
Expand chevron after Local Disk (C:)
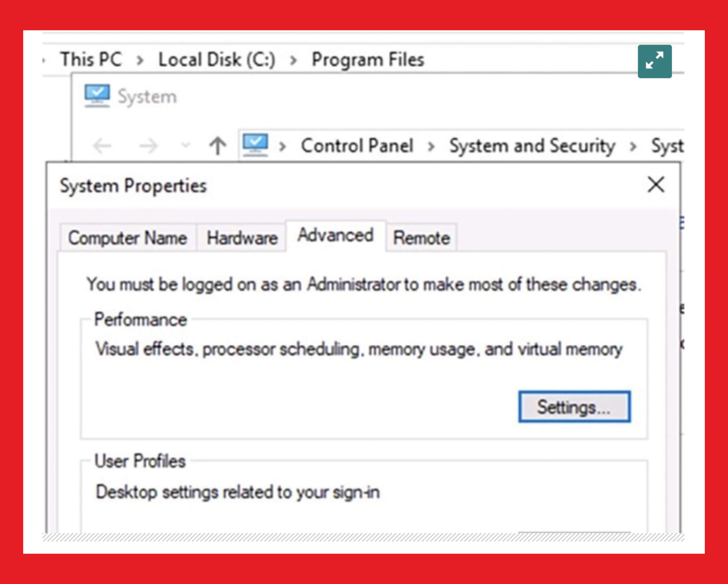tap(293, 60)
